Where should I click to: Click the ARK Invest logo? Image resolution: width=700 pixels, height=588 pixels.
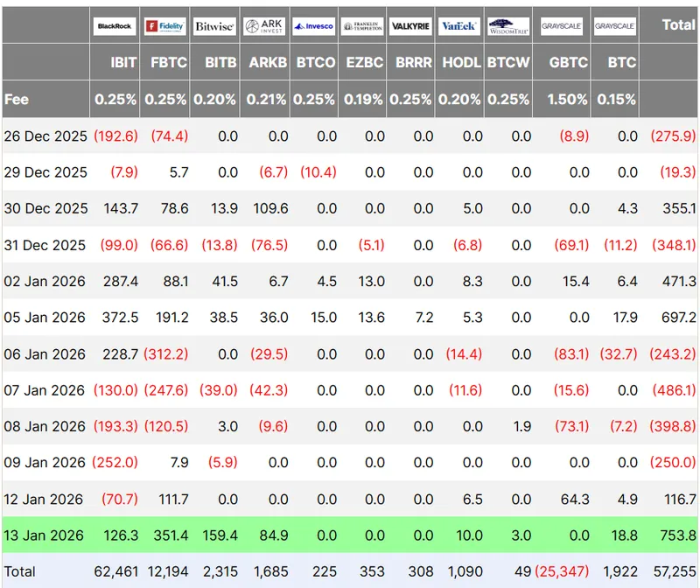point(264,26)
